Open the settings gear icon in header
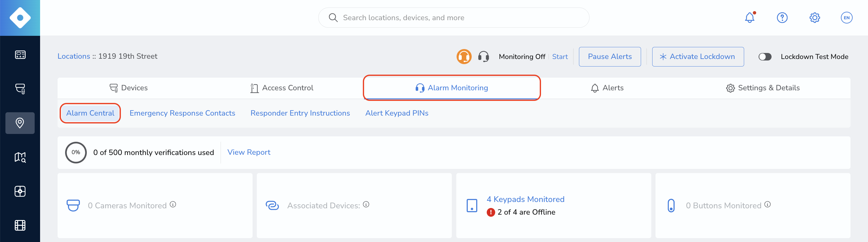This screenshot has height=242, width=868. tap(814, 17)
